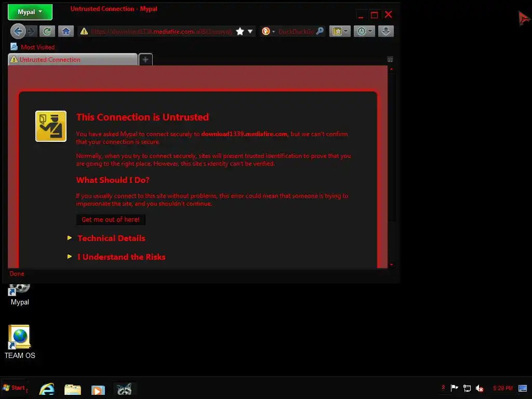
Task: Go back to the previous page
Action: 18,32
